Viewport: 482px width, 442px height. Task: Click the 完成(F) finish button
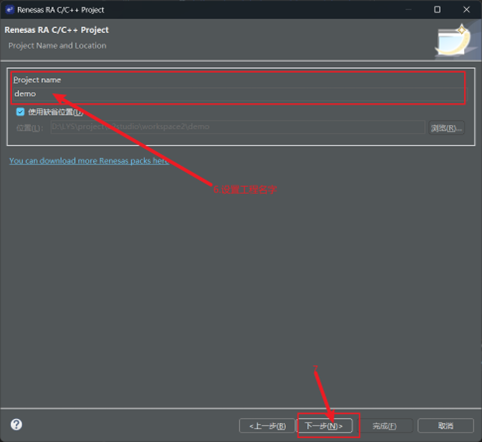tap(385, 426)
